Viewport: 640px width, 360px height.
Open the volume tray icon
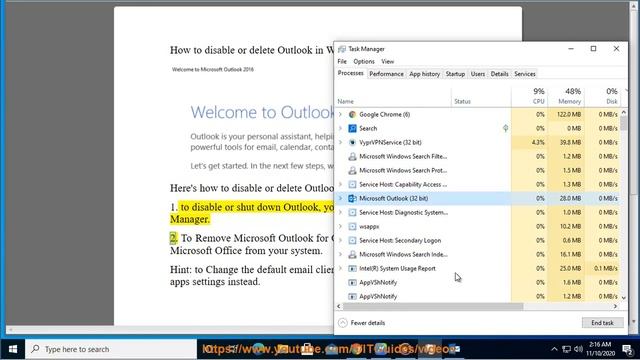(578, 349)
